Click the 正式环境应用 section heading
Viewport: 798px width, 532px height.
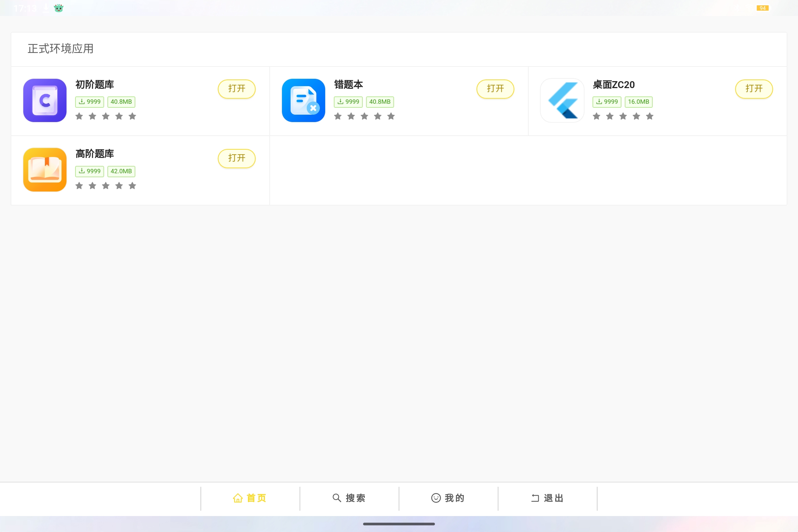coord(61,49)
